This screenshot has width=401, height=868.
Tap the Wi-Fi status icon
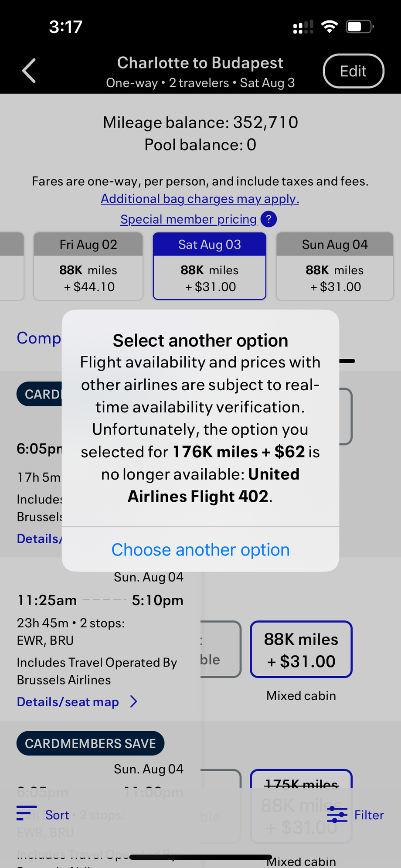[x=329, y=27]
